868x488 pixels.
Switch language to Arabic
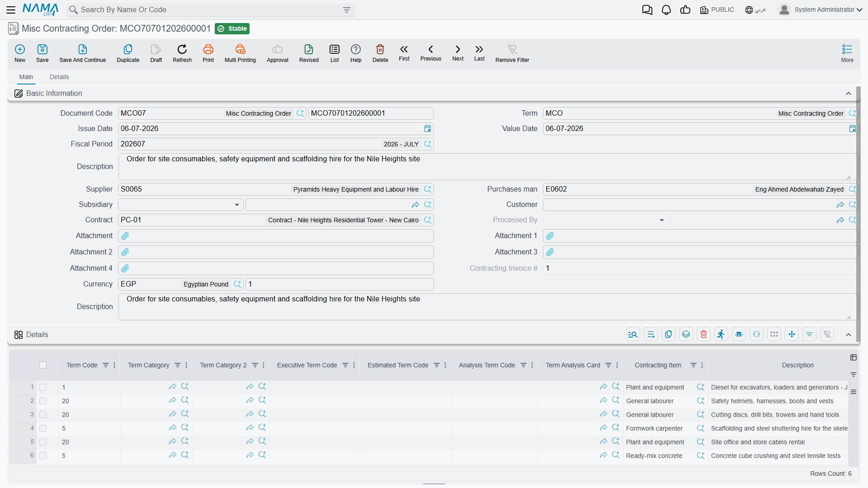coord(755,9)
